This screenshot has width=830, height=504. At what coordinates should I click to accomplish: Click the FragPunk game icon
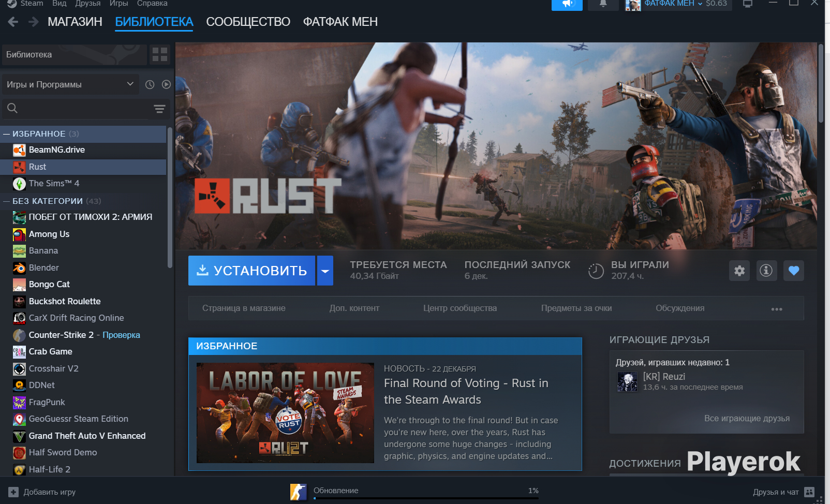(x=19, y=403)
